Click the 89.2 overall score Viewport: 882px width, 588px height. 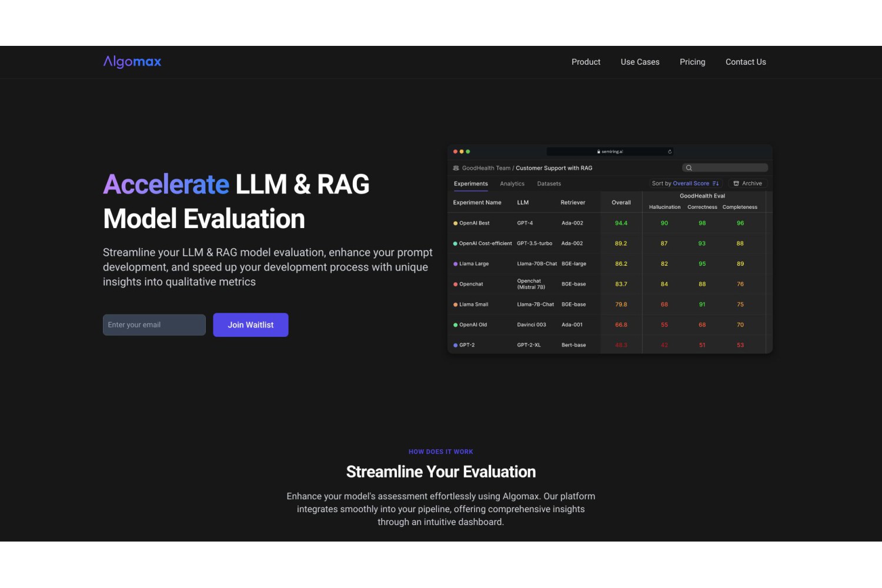click(x=621, y=243)
